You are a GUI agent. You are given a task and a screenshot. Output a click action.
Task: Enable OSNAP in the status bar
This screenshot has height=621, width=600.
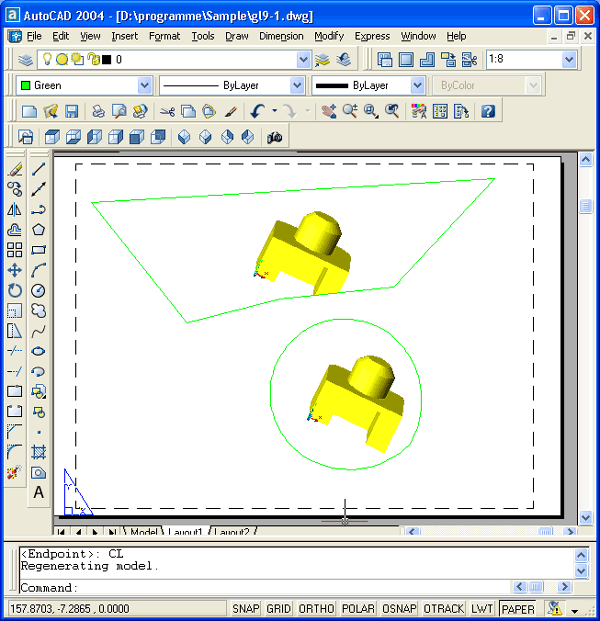pyautogui.click(x=399, y=608)
